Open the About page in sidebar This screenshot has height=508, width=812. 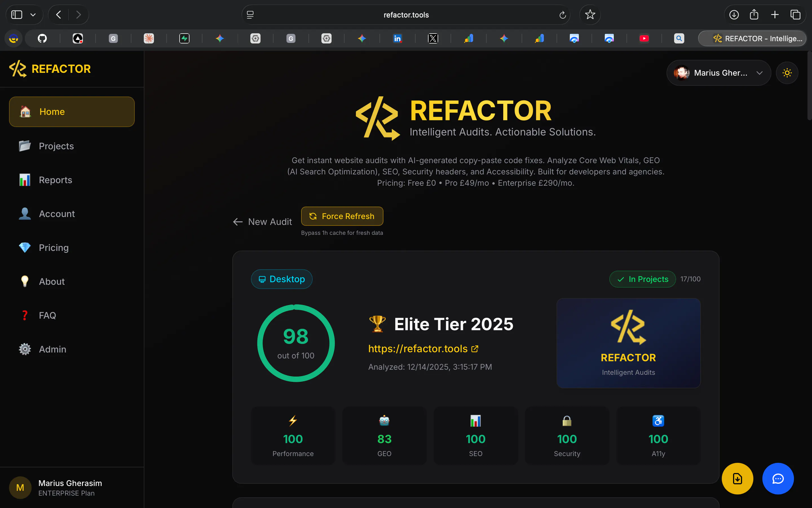tap(72, 282)
